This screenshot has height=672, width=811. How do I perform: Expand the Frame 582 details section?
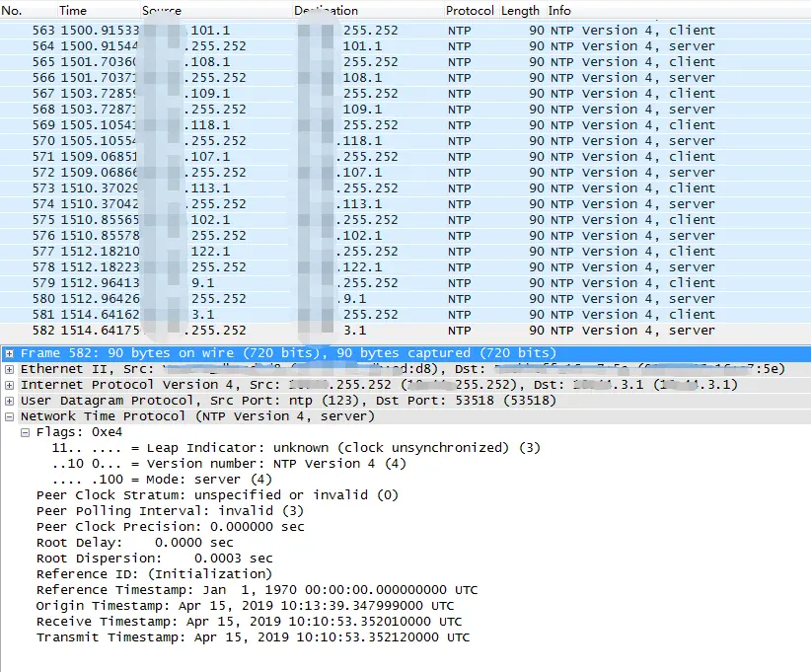[x=8, y=352]
